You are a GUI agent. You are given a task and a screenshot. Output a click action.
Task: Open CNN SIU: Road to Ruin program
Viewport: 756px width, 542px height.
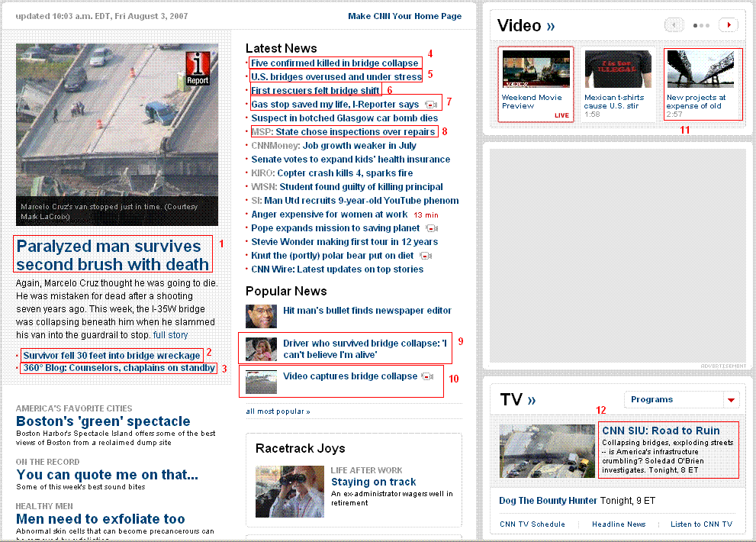[x=661, y=431]
